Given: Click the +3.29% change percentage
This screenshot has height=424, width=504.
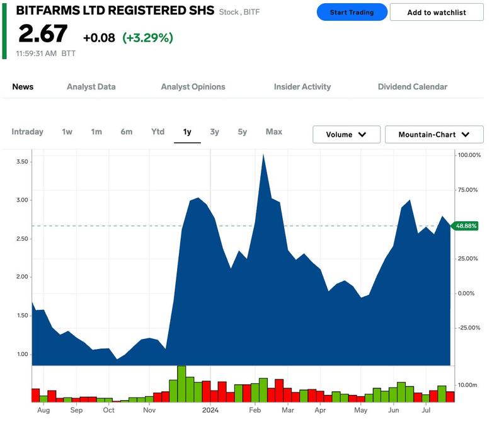Looking at the screenshot, I should [148, 38].
